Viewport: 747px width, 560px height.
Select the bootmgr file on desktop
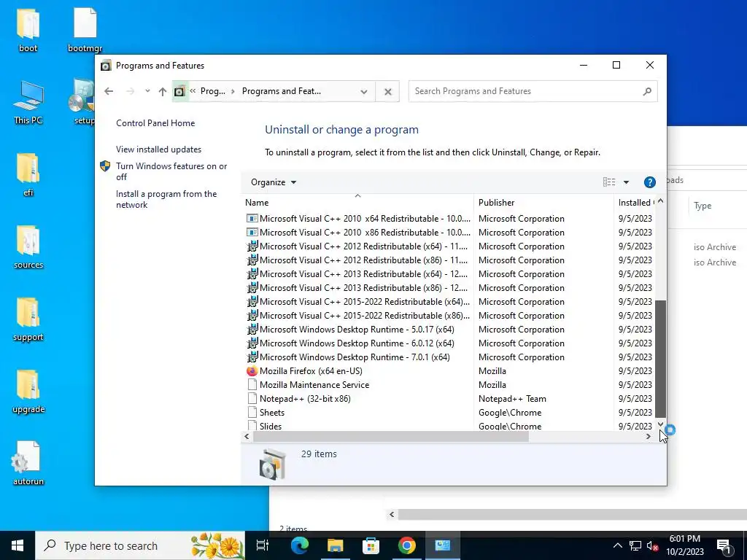pyautogui.click(x=85, y=31)
